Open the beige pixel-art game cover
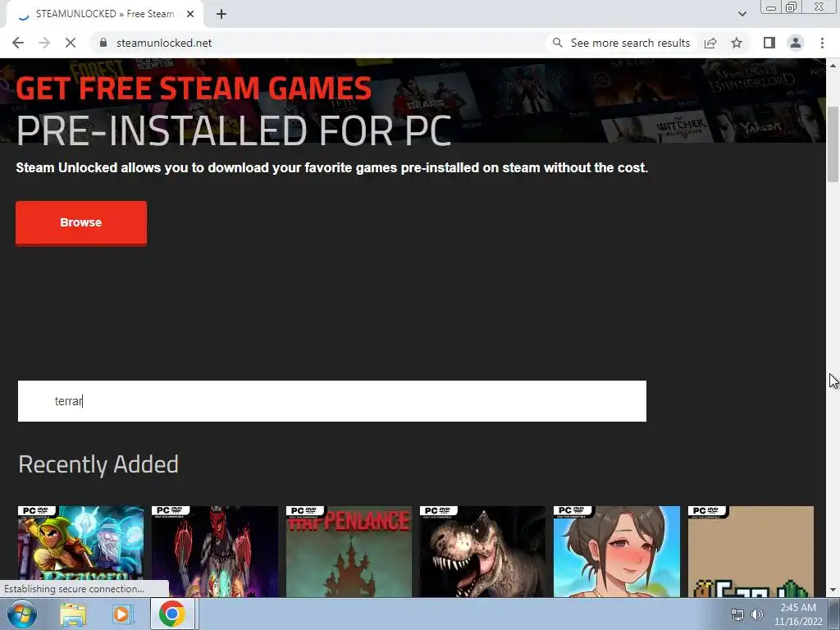This screenshot has height=630, width=840. pos(751,551)
